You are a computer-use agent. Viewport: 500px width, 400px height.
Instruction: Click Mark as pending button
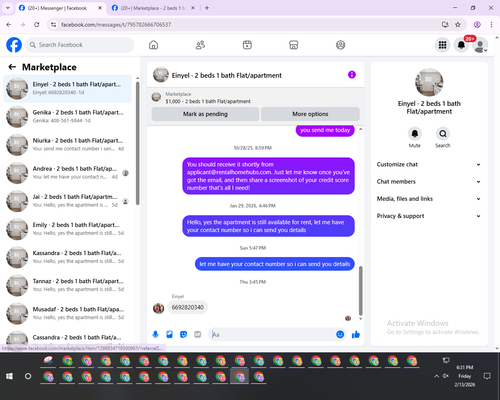205,114
